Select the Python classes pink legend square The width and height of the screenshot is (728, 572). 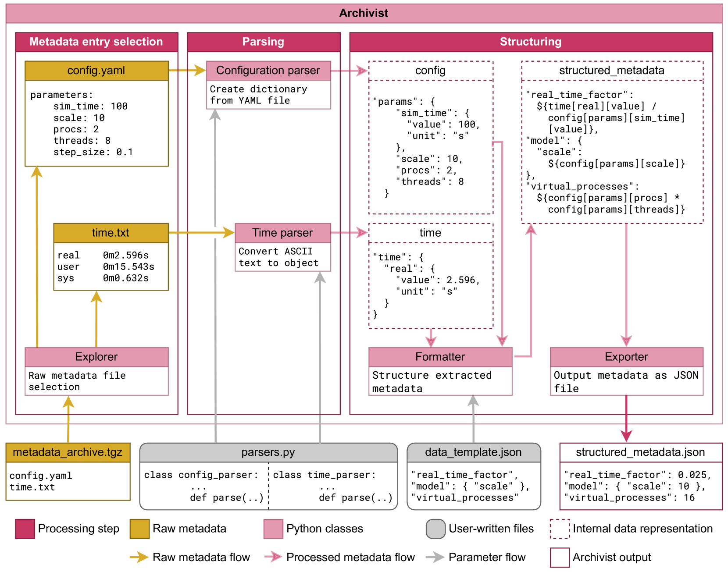[x=273, y=529]
